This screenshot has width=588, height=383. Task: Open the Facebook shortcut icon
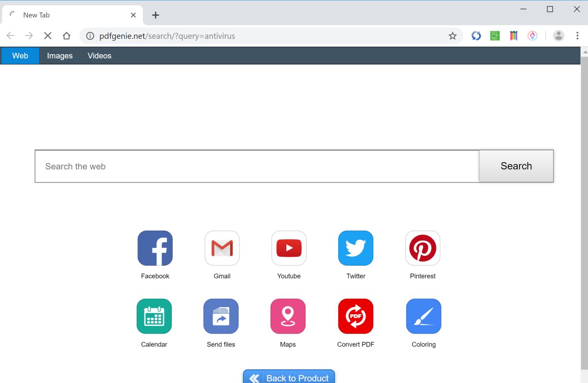(155, 248)
